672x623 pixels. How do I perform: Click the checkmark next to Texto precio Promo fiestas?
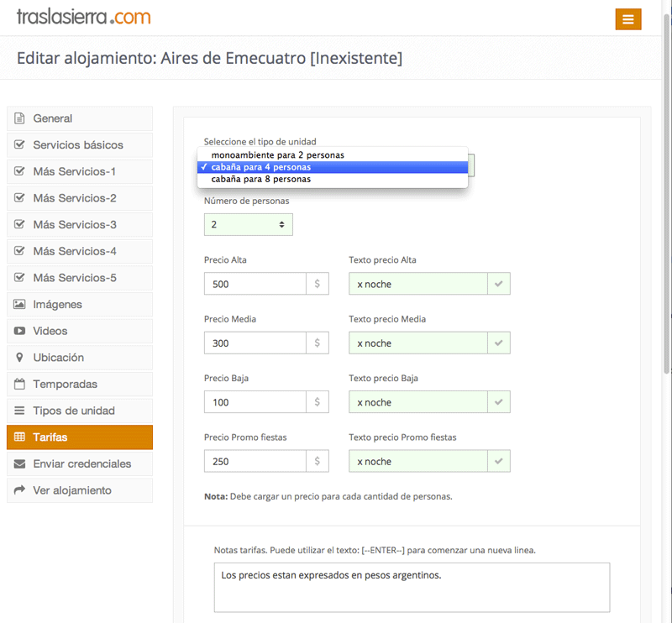click(x=498, y=461)
